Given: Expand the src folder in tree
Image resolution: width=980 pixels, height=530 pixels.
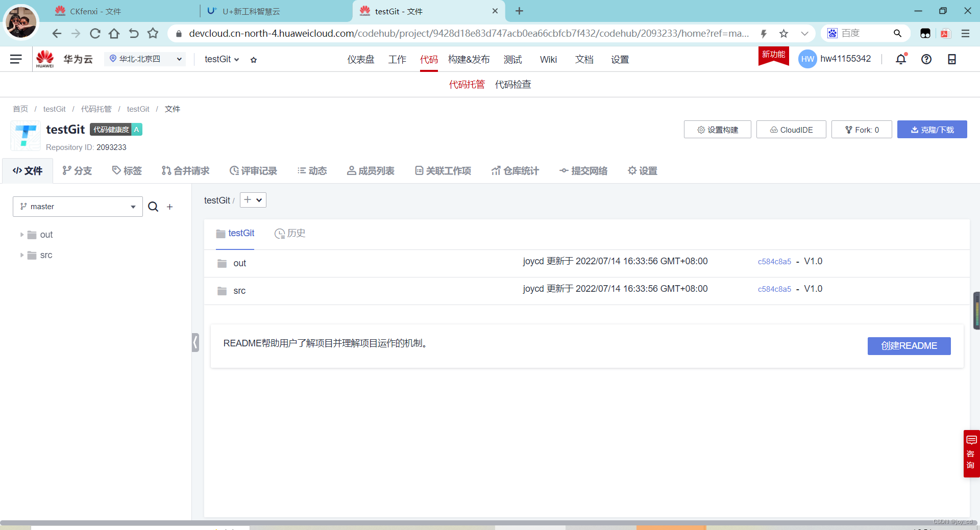Looking at the screenshot, I should pos(21,255).
